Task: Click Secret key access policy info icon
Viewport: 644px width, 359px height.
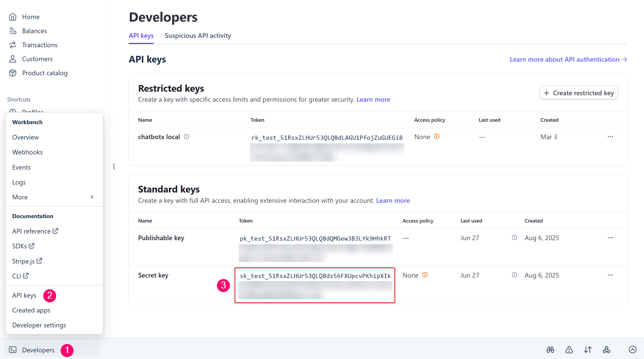Action: pos(425,275)
